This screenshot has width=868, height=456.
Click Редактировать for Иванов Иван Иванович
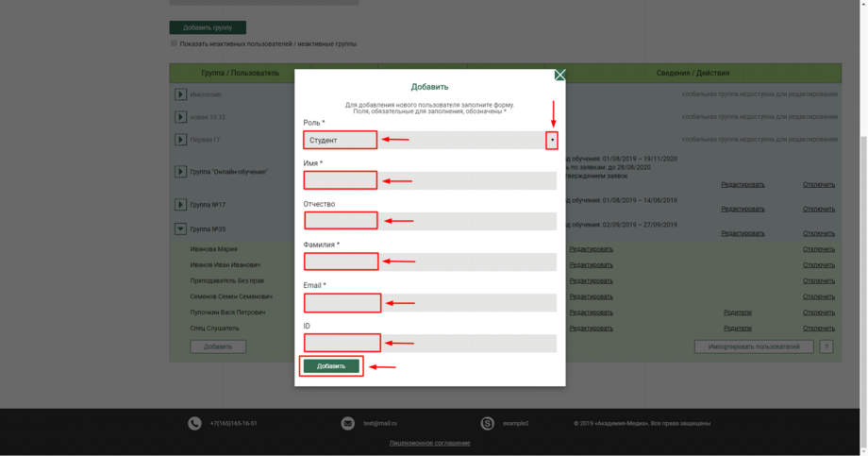591,265
